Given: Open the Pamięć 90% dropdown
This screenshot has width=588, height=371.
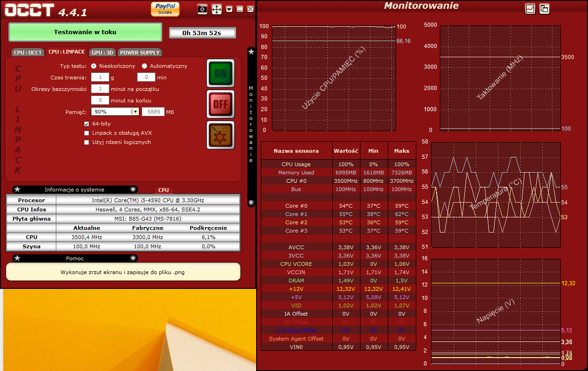Looking at the screenshot, I should 115,112.
